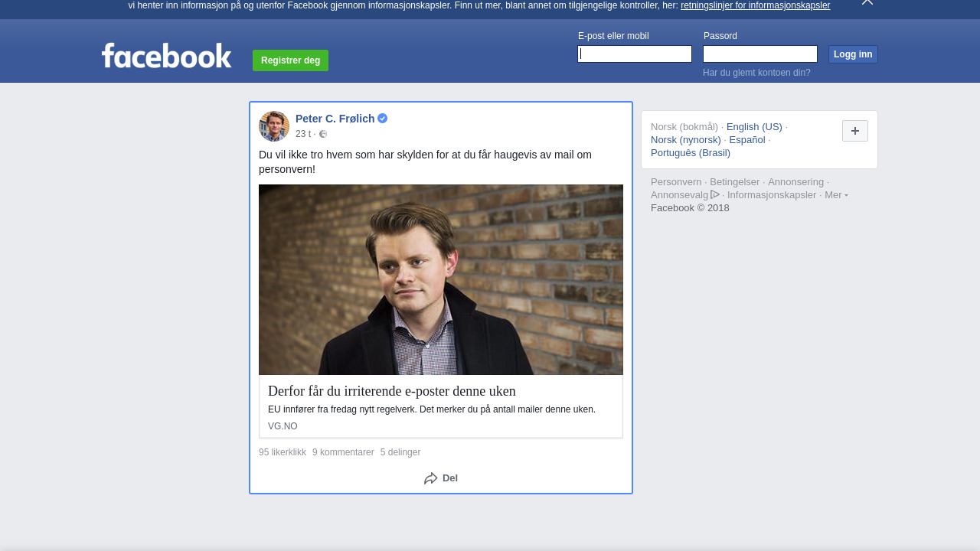Click the plus button for more languages

click(855, 131)
